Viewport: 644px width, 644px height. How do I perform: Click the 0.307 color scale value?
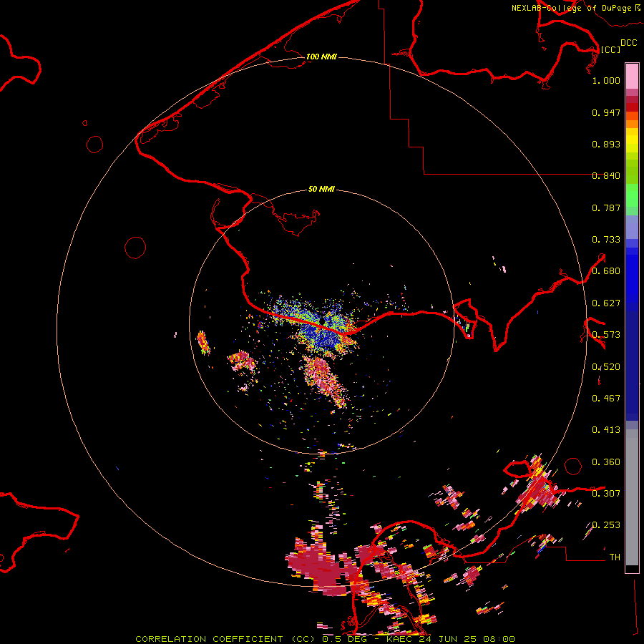point(606,494)
